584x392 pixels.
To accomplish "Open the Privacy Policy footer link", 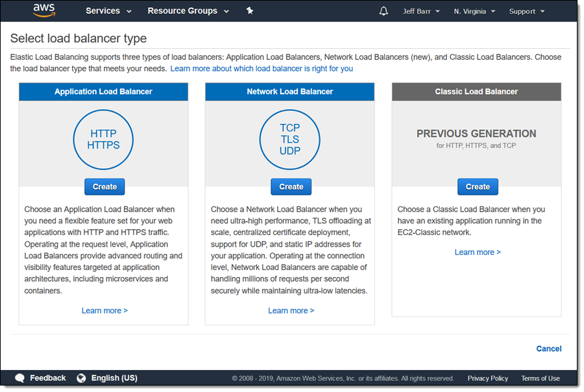I will click(x=487, y=378).
